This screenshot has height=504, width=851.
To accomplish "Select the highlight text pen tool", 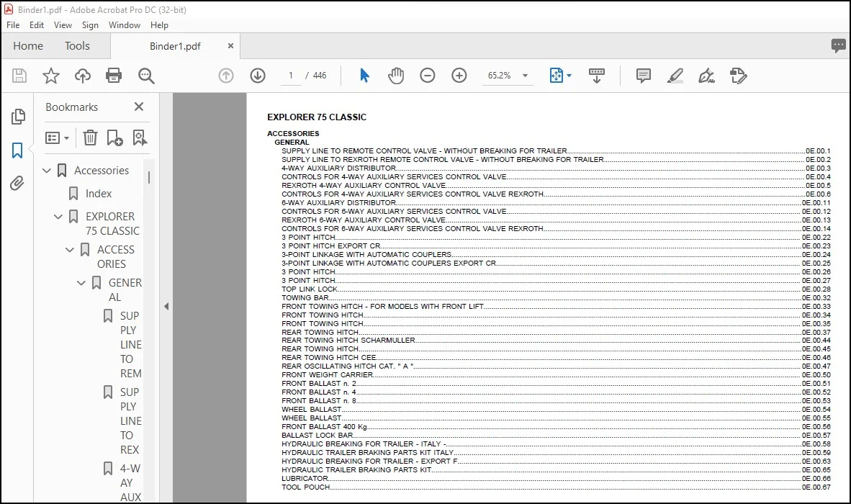I will tap(675, 76).
